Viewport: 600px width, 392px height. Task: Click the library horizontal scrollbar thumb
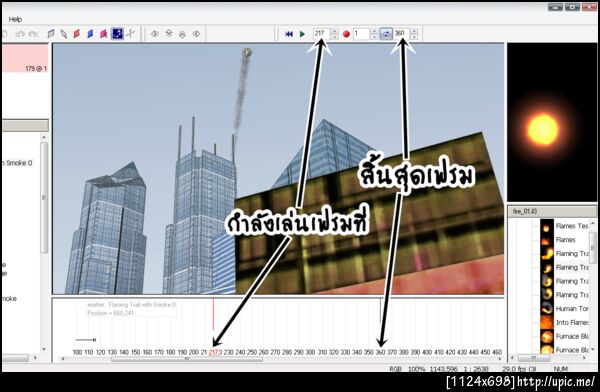(x=534, y=358)
